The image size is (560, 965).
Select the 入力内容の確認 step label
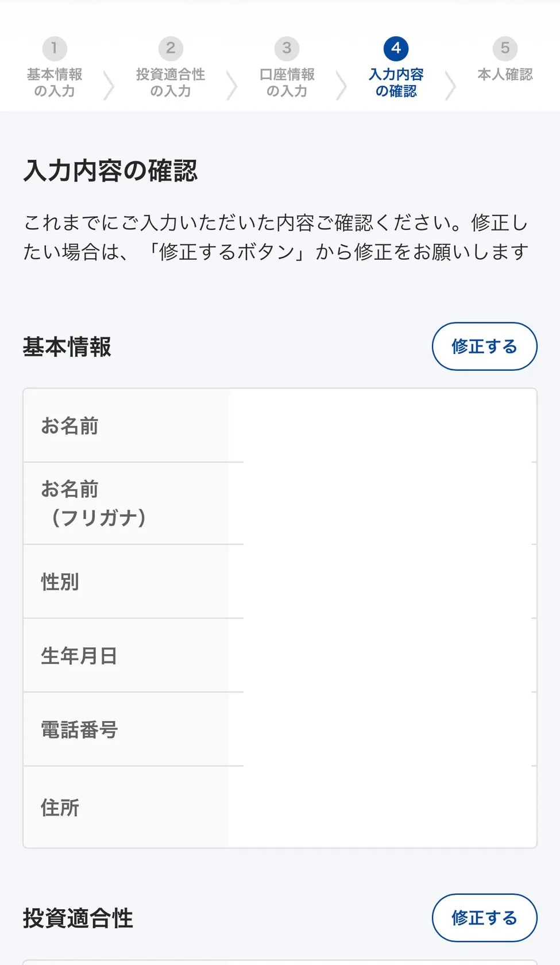coord(396,83)
